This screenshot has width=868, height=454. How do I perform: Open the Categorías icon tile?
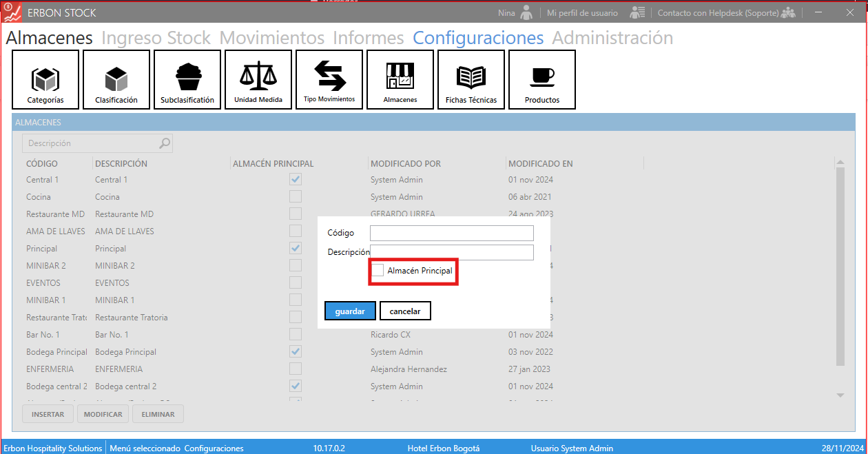click(x=45, y=80)
